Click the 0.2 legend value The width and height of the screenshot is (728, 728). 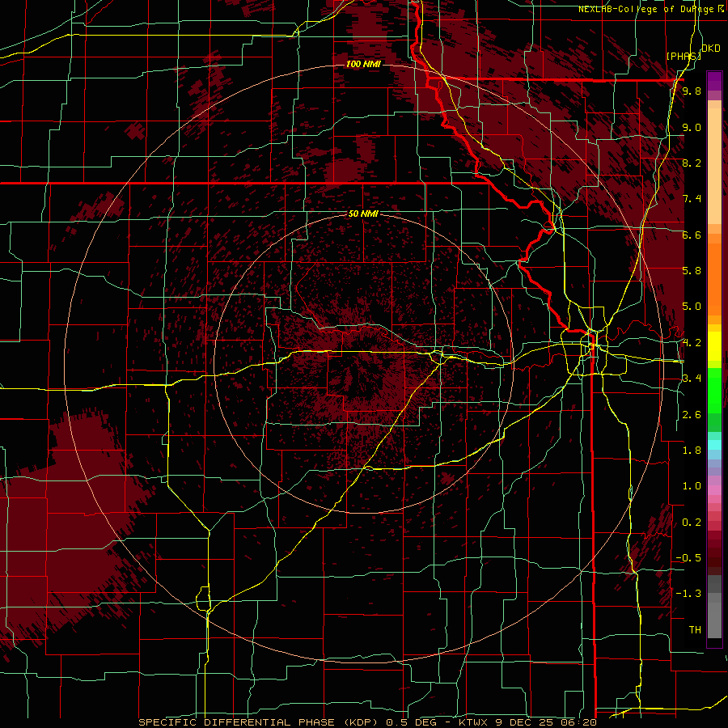tap(692, 523)
